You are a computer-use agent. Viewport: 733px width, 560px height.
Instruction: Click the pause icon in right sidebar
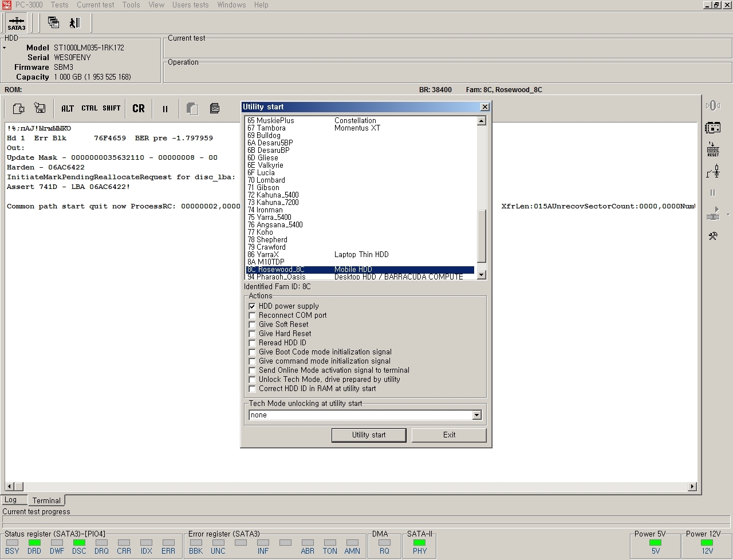click(713, 193)
